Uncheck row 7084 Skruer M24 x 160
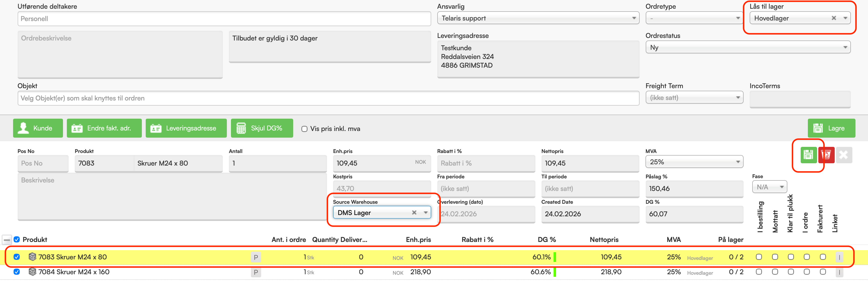The image size is (868, 285). (16, 272)
